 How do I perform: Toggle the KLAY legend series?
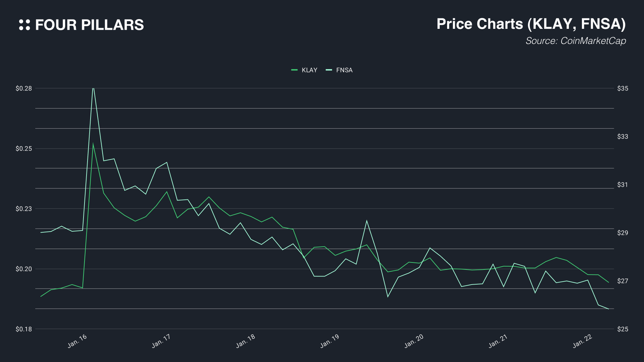coord(309,70)
